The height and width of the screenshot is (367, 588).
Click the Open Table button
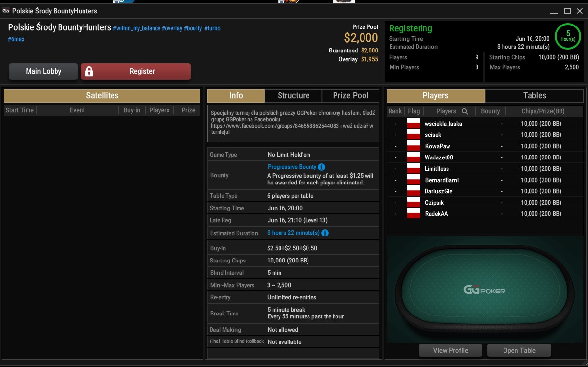click(x=519, y=350)
